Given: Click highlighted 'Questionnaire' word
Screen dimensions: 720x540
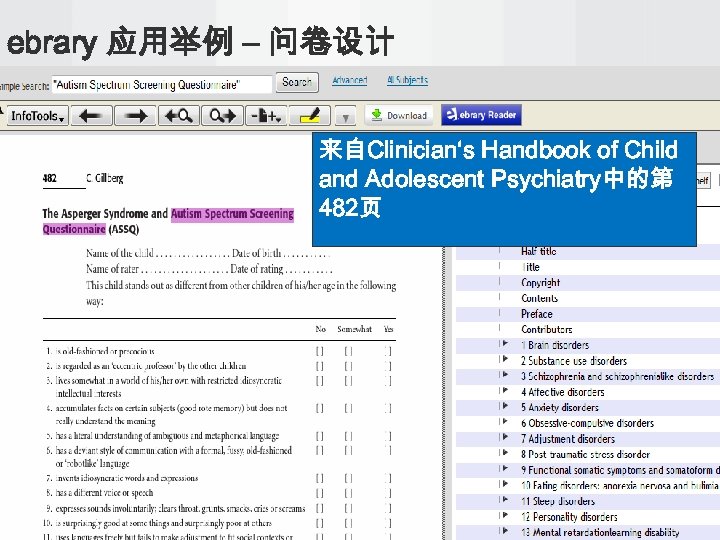Looking at the screenshot, I should [74, 229].
